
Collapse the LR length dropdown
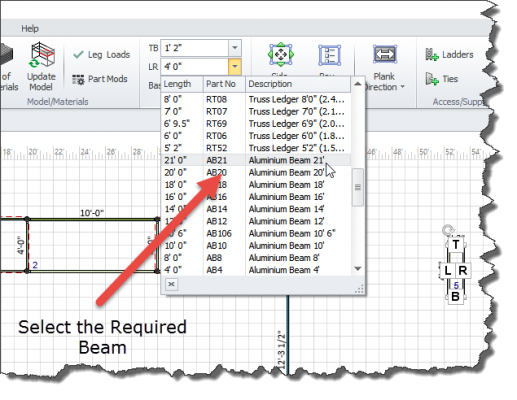(x=235, y=67)
